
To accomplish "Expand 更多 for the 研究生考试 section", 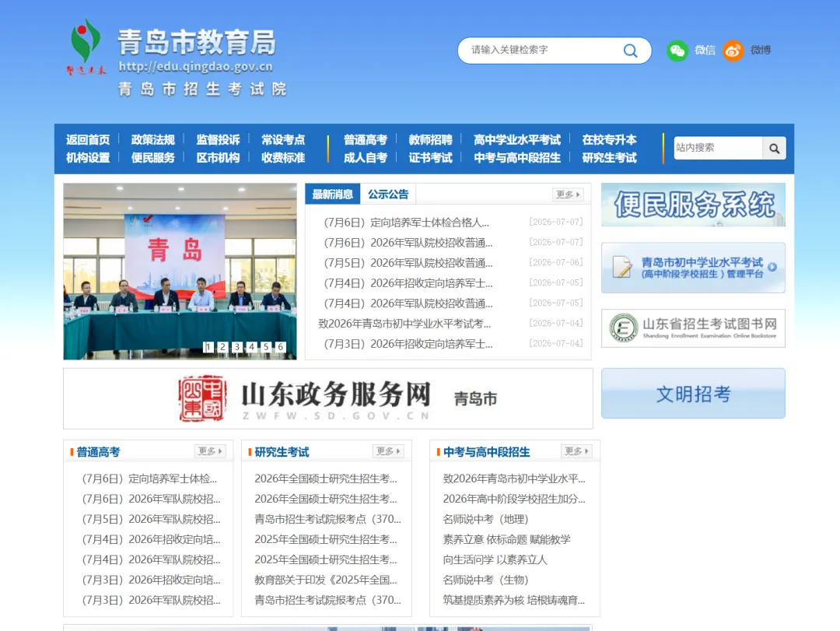I will 388,451.
